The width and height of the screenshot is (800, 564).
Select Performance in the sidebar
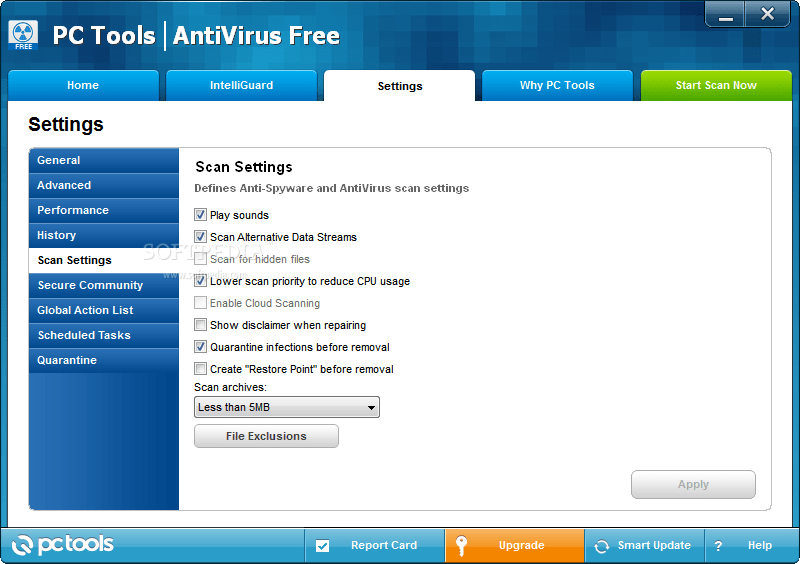point(104,210)
